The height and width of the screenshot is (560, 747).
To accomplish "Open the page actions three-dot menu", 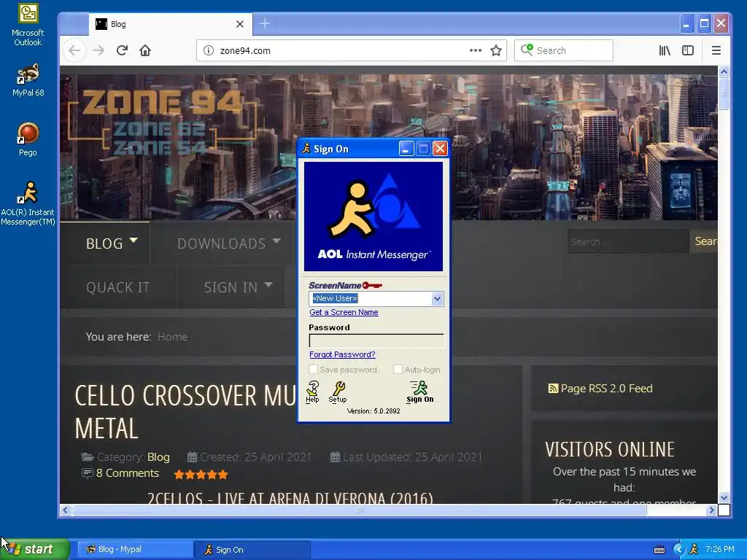I will [475, 50].
